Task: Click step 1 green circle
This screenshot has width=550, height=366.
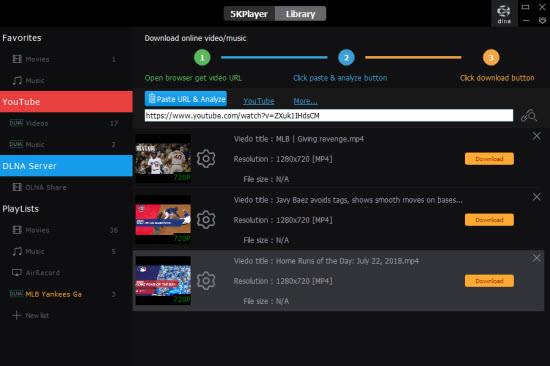Action: [x=202, y=58]
